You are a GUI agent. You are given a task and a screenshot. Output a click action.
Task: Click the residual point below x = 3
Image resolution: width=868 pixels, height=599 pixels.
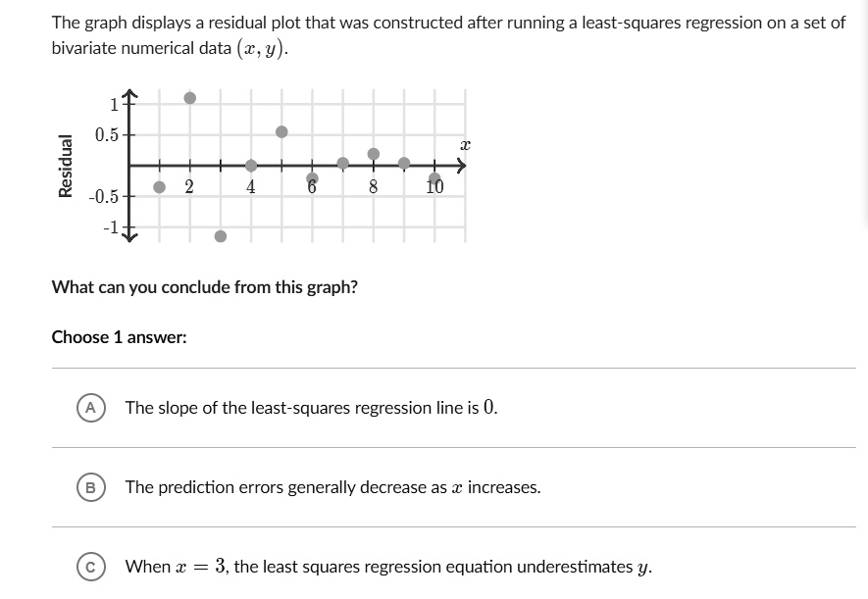tap(222, 236)
